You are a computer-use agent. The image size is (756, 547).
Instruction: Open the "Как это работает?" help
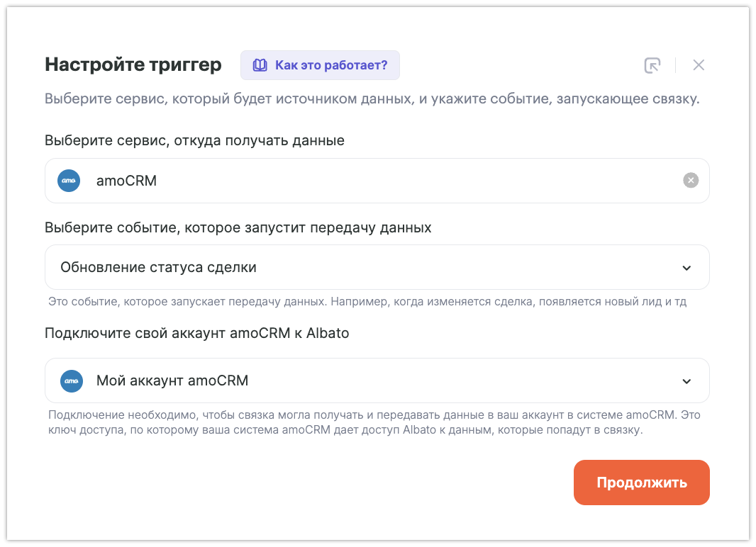pyautogui.click(x=330, y=65)
